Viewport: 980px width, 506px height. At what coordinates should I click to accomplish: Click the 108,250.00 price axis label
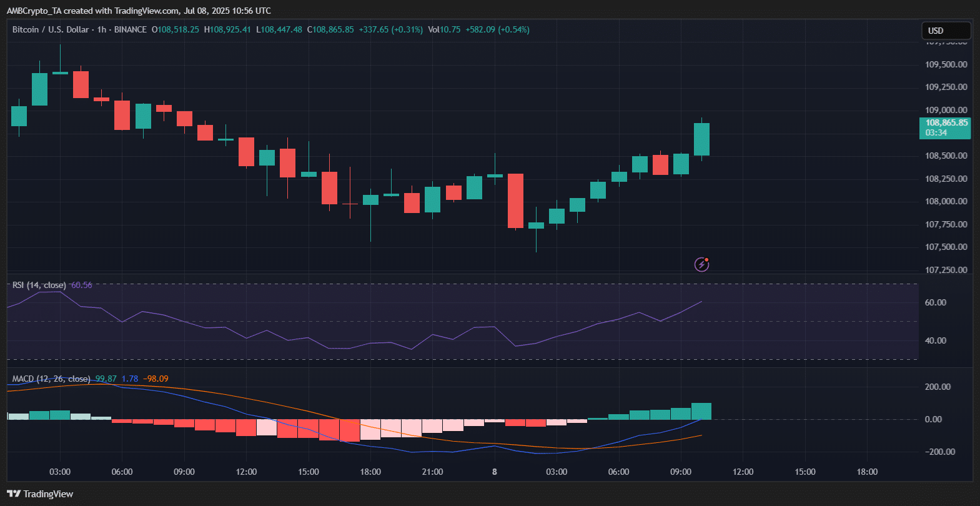pos(946,179)
